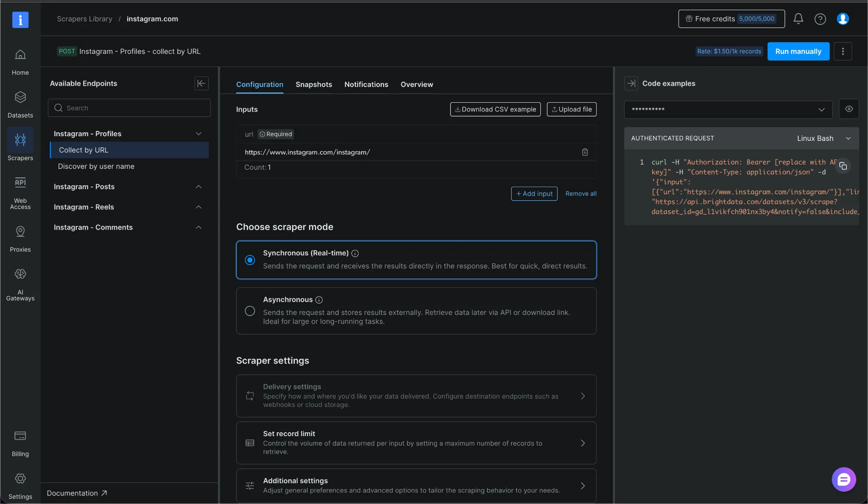Open the Billing page
The width and height of the screenshot is (868, 504).
[x=20, y=443]
